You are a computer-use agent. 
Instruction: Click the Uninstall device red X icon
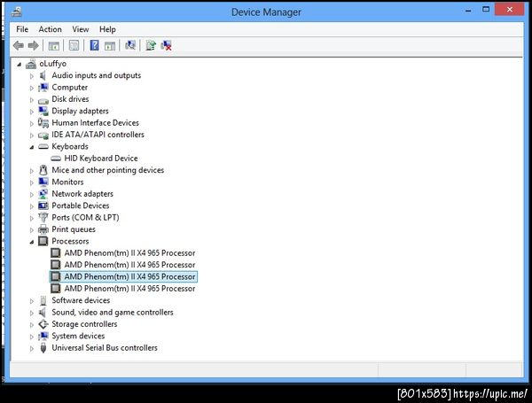pos(167,45)
